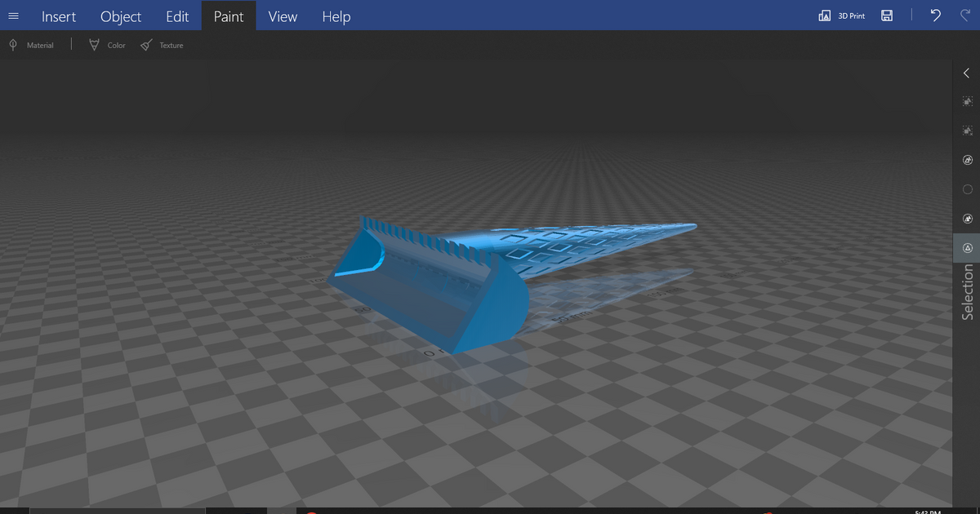This screenshot has width=980, height=514.
Task: Click the Save icon
Action: (x=887, y=15)
